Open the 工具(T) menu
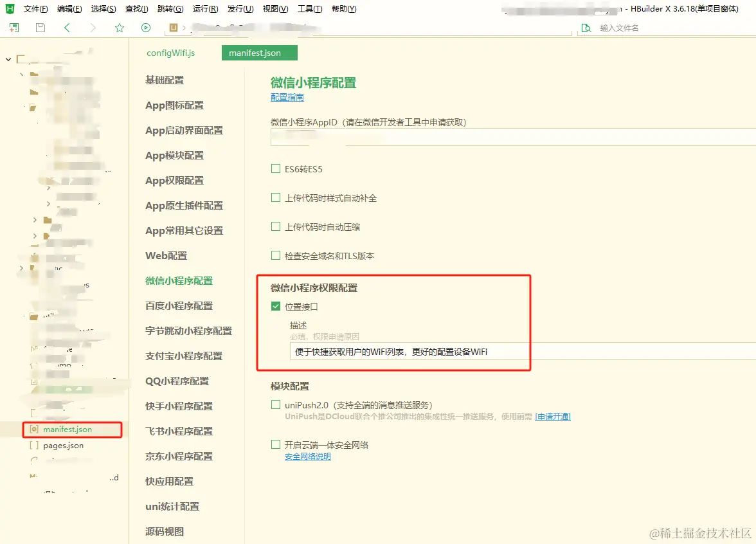This screenshot has width=756, height=544. [310, 9]
